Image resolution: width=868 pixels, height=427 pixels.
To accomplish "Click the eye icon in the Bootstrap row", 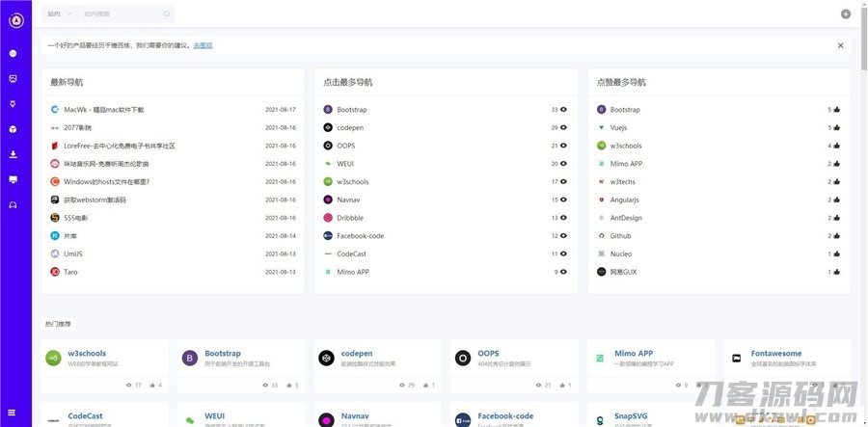I will [563, 110].
